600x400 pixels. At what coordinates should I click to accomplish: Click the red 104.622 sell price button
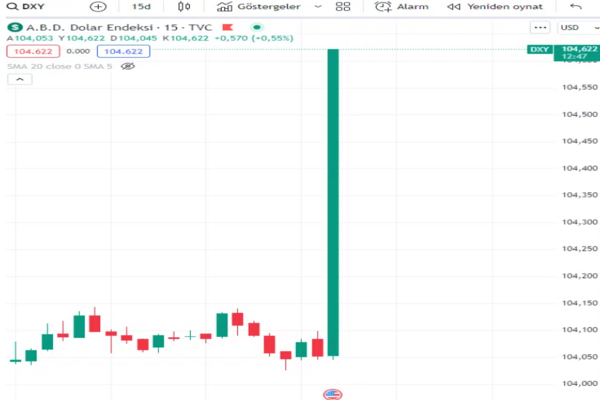(x=33, y=51)
